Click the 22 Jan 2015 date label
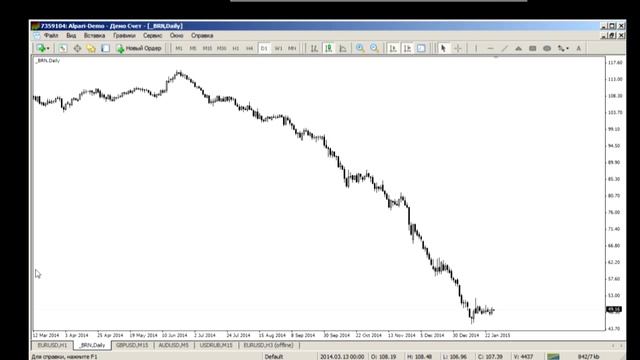This screenshot has height=360, width=640. point(498,335)
